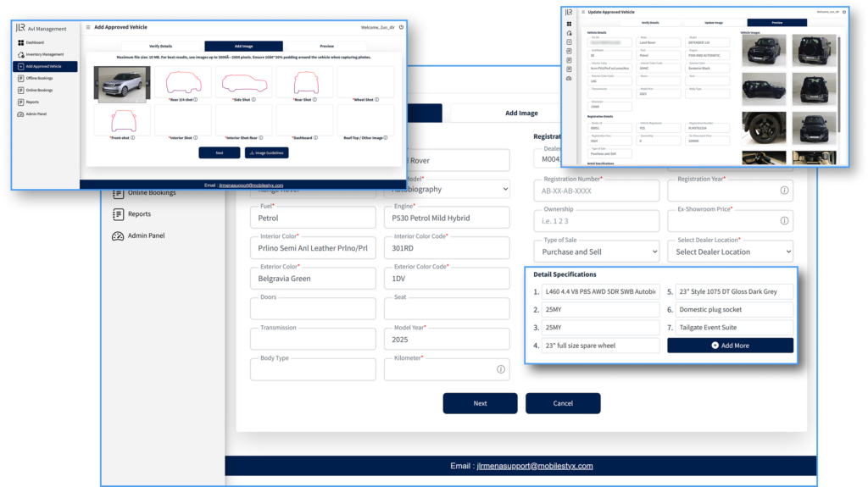Image resolution: width=868 pixels, height=487 pixels.
Task: Expand the Select Dealer Location dropdown
Action: (x=730, y=252)
